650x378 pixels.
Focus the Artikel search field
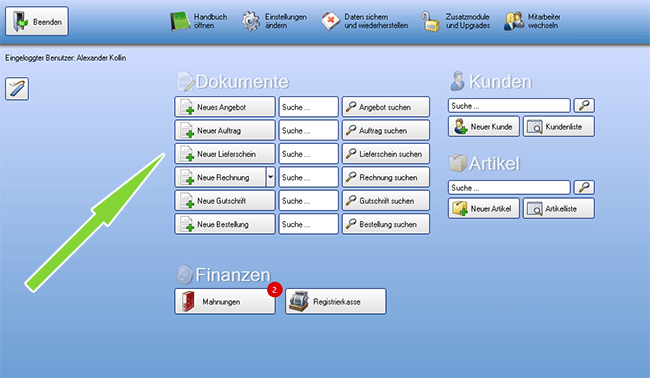click(509, 188)
